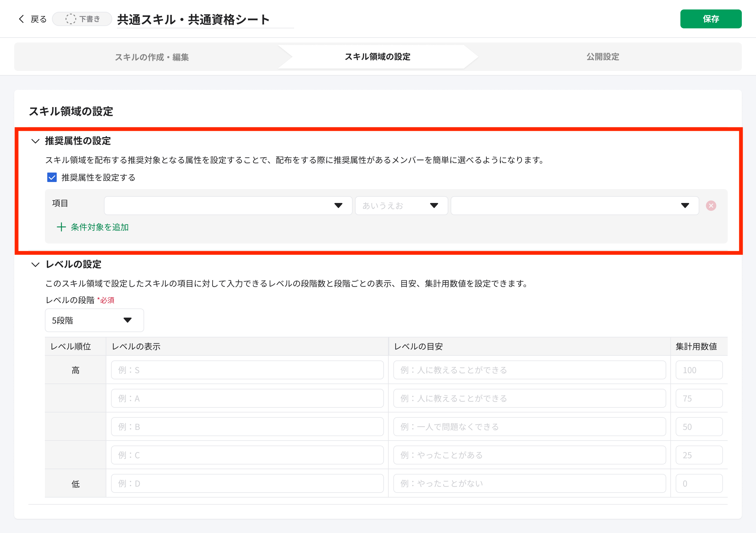
Task: Click the 例：やったことがある guideline field
Action: coord(529,455)
